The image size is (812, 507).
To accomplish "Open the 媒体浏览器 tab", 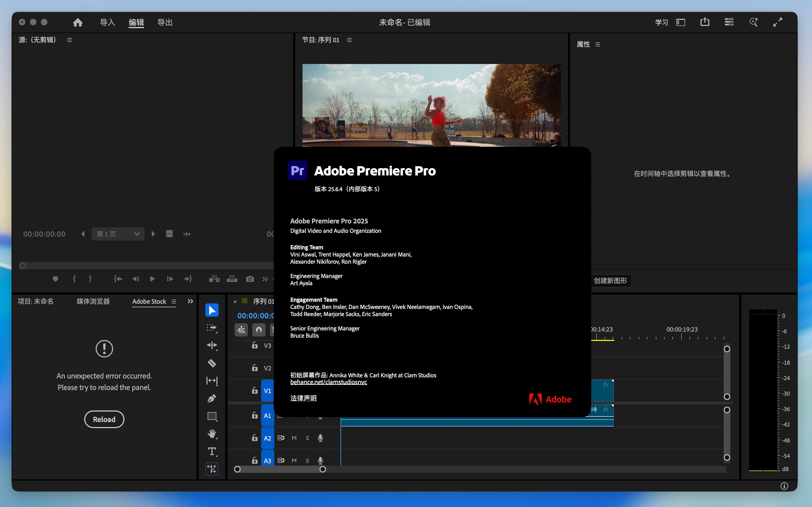I will 93,301.
